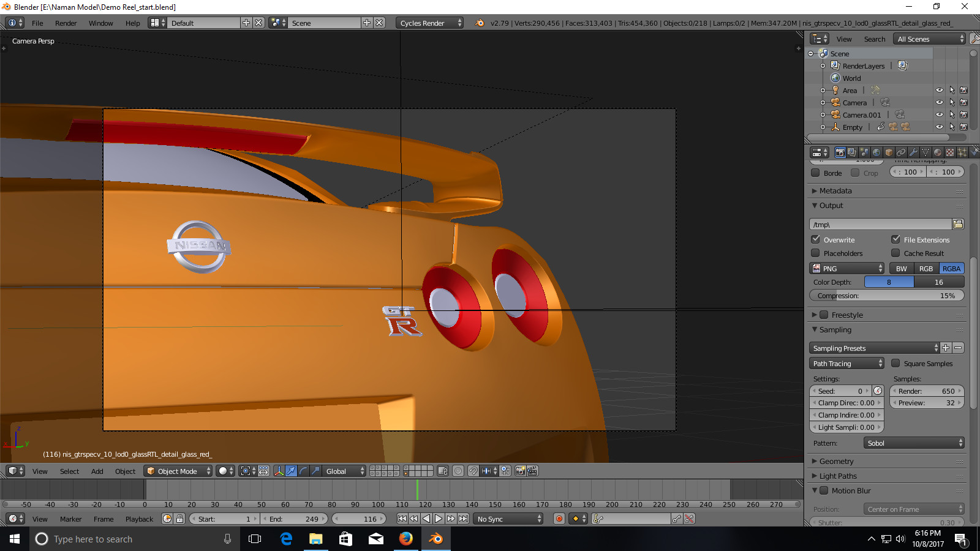Open the Modifiers wrench tab

pos(913,152)
